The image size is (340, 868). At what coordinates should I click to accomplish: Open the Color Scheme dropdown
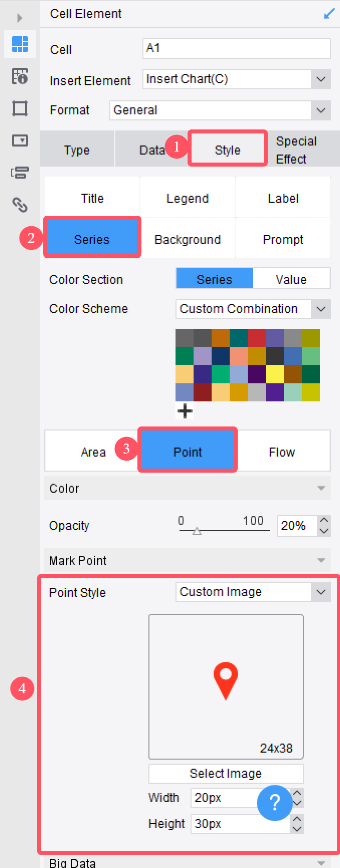point(253,309)
